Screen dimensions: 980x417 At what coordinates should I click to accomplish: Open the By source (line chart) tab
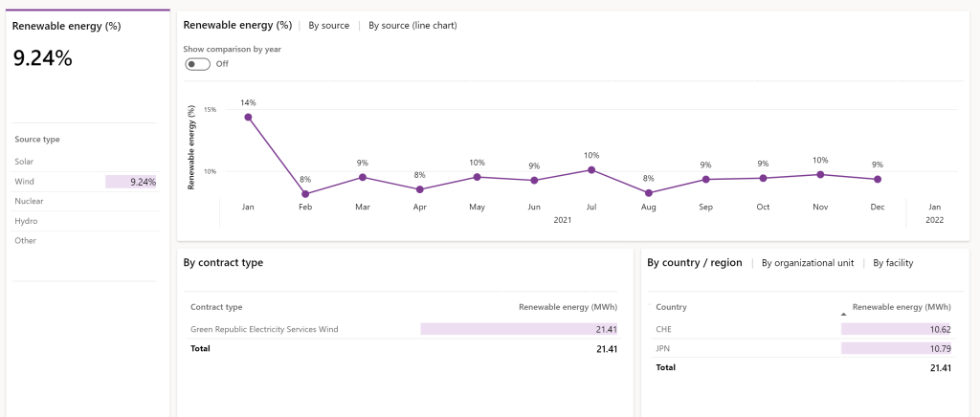click(x=412, y=25)
